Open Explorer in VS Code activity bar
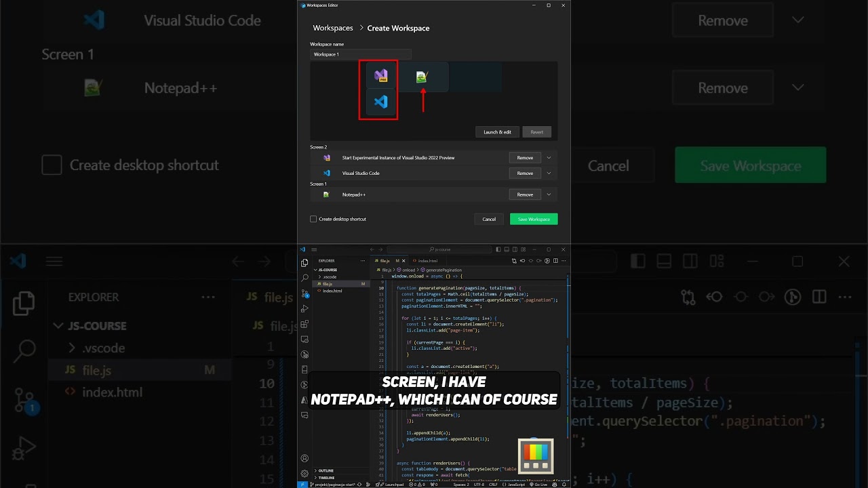Viewport: 868px width, 488px height. tap(304, 263)
